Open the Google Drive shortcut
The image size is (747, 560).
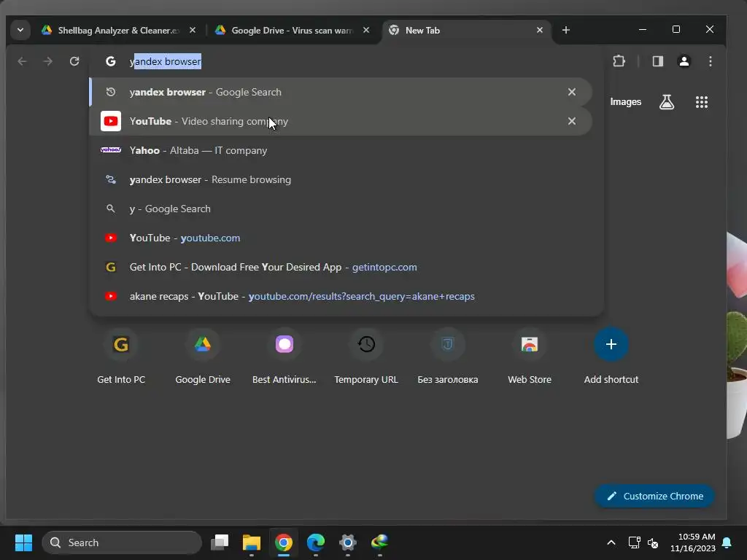(x=203, y=356)
